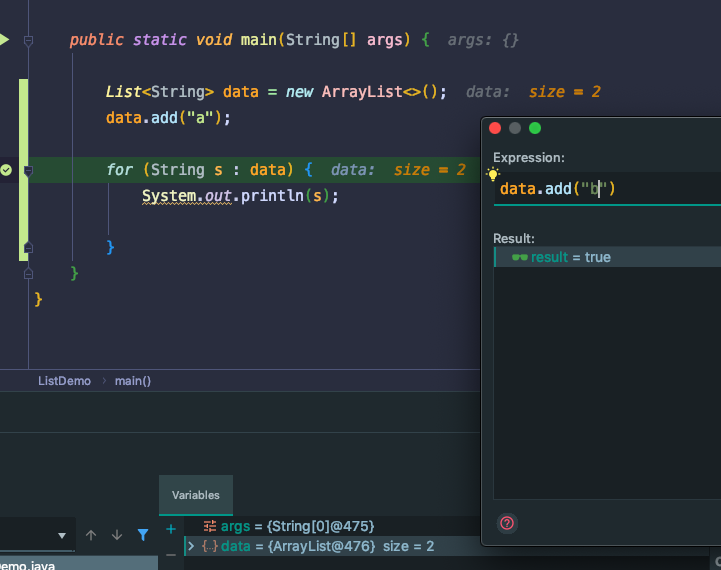721x570 pixels.
Task: Switch to the Variables tab
Action: point(195,495)
